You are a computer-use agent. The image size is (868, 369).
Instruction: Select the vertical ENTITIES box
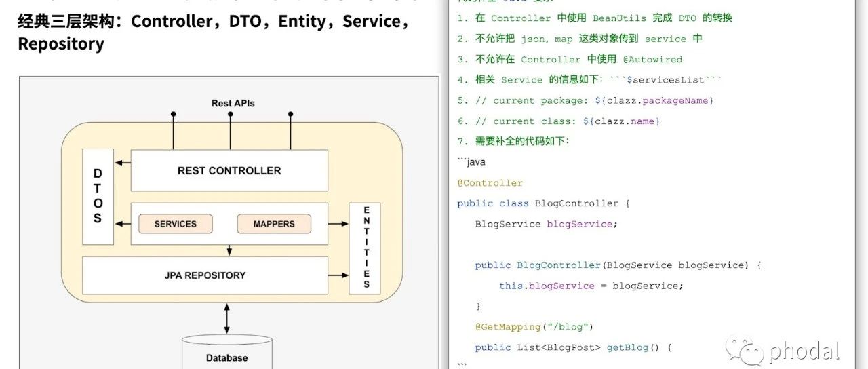(x=366, y=248)
